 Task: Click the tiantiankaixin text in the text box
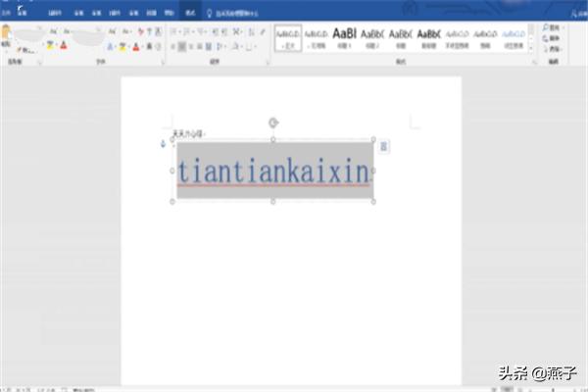[273, 170]
